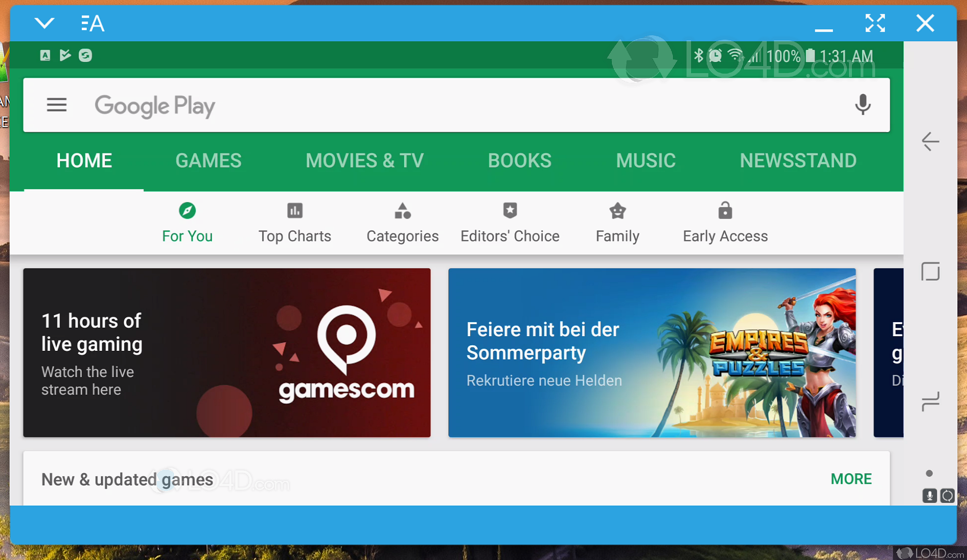Click the home dot in side panel
This screenshot has width=967, height=560.
coord(929,473)
